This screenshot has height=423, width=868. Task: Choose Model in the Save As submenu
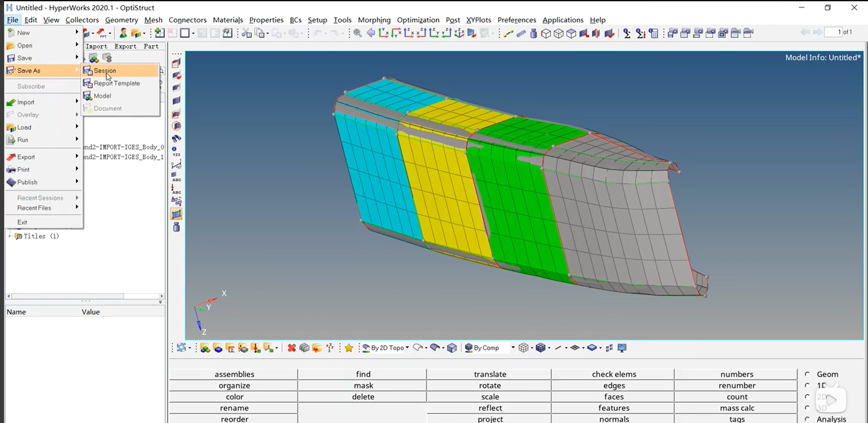[120, 96]
